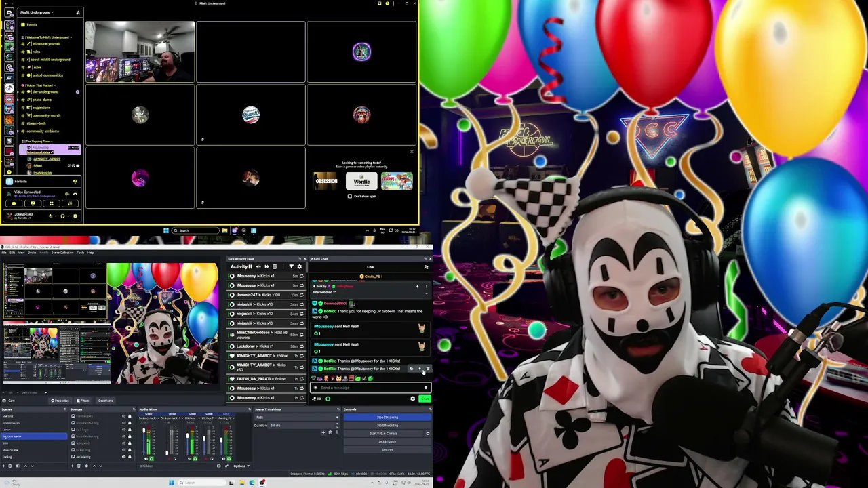
Task: Remove the selected scene in OBS Scenes panel
Action: [x=11, y=466]
